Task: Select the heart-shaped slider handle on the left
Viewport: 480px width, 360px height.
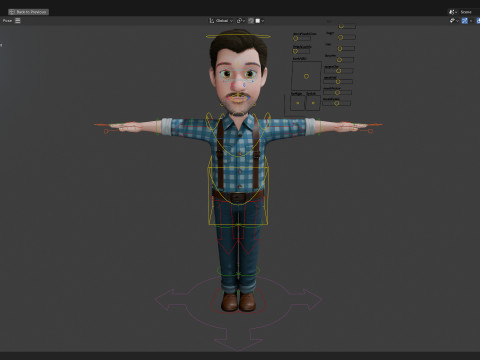Action: [x=295, y=52]
